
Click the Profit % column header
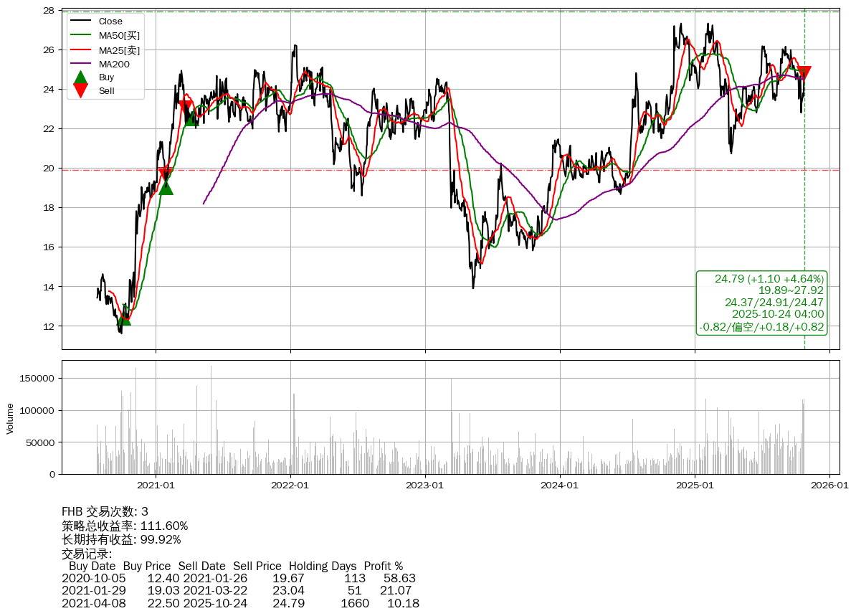(383, 566)
